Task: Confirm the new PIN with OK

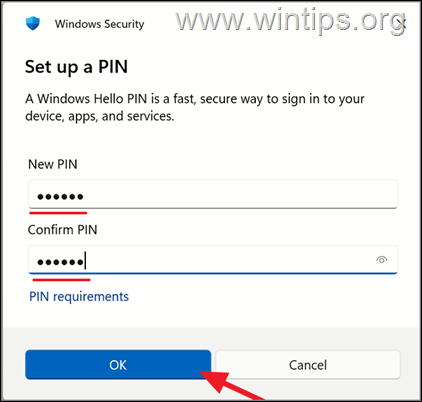Action: [118, 365]
